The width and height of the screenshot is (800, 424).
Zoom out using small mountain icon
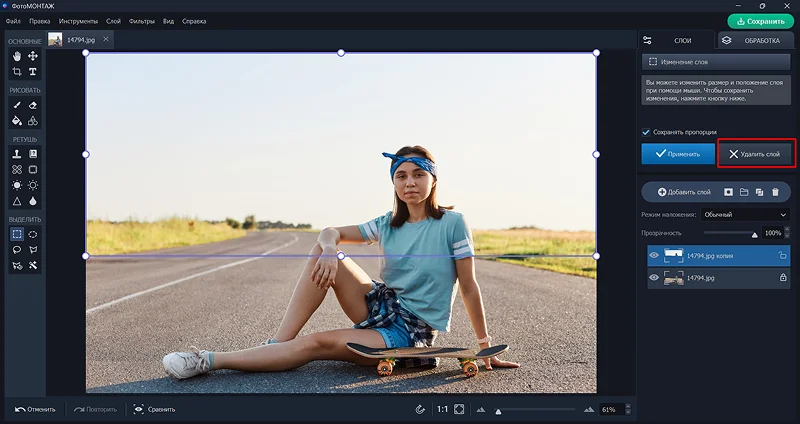pos(481,409)
